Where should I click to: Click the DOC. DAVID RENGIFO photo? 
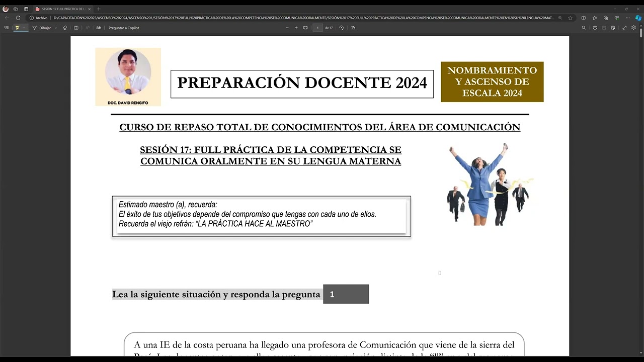click(128, 77)
